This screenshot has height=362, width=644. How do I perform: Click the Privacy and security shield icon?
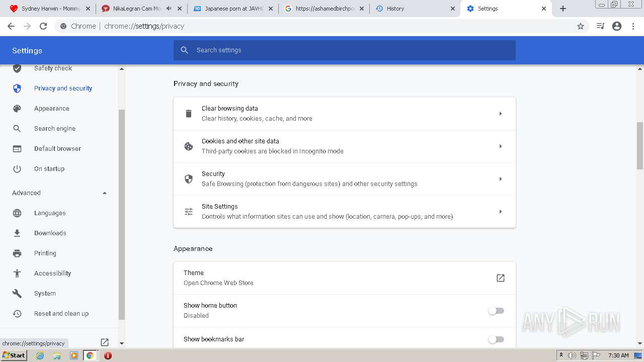pyautogui.click(x=17, y=88)
